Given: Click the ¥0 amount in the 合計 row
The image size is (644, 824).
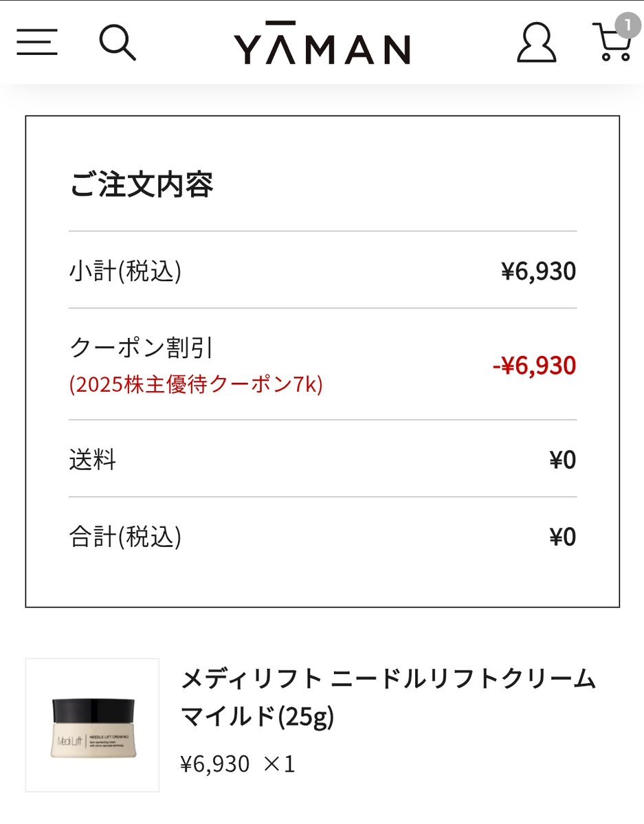Looking at the screenshot, I should click(562, 537).
